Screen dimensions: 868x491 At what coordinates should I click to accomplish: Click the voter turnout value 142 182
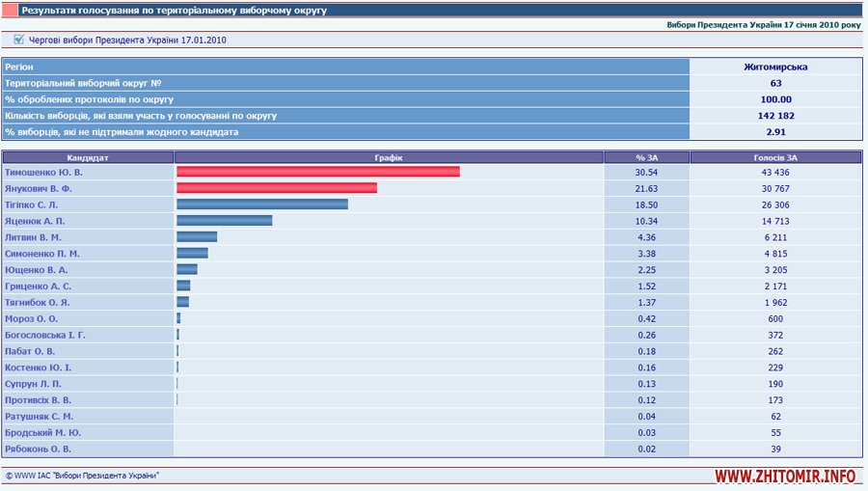[x=775, y=115]
